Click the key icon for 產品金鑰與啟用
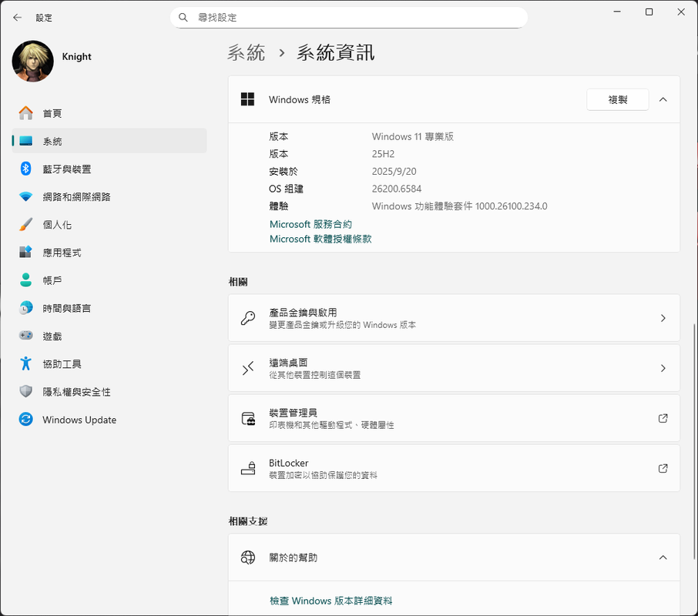 click(248, 318)
